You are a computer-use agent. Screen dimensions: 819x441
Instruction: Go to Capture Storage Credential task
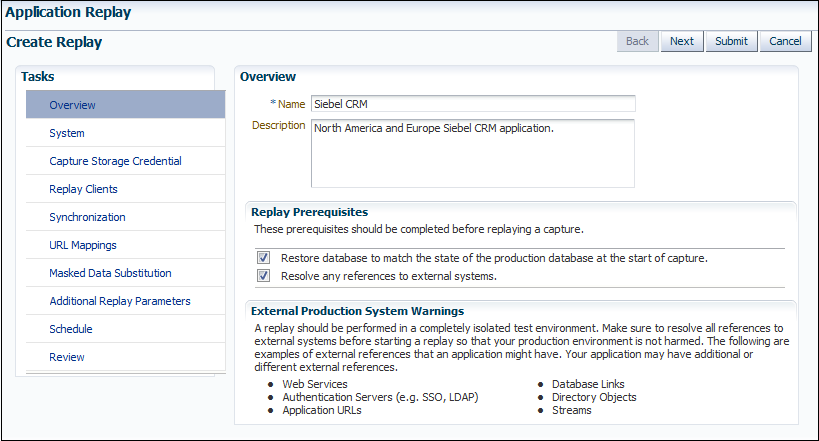pyautogui.click(x=125, y=161)
